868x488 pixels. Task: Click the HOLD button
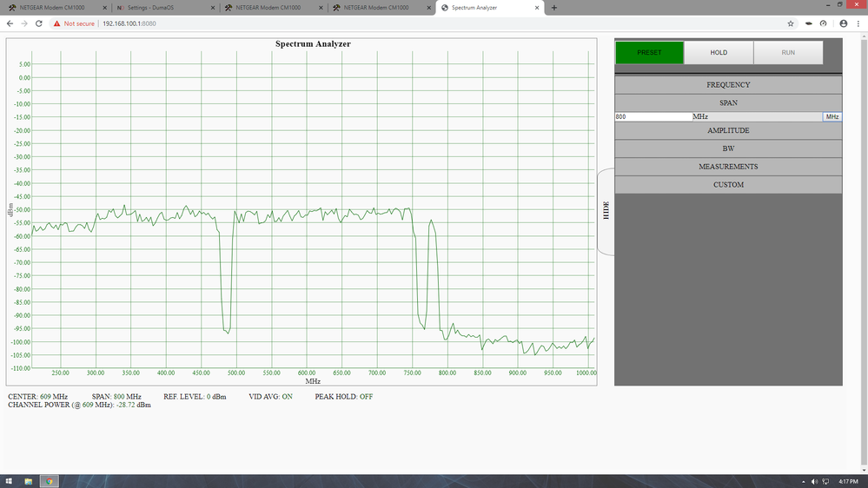tap(719, 53)
